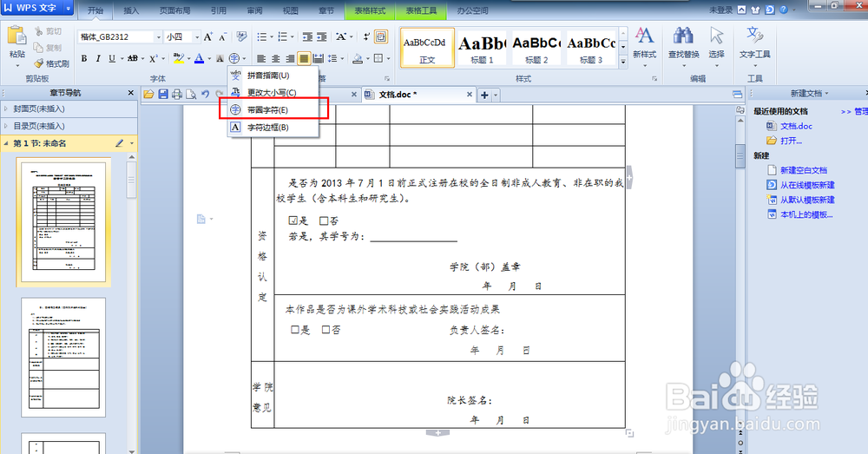
Task: Toggle Italic formatting
Action: point(98,58)
